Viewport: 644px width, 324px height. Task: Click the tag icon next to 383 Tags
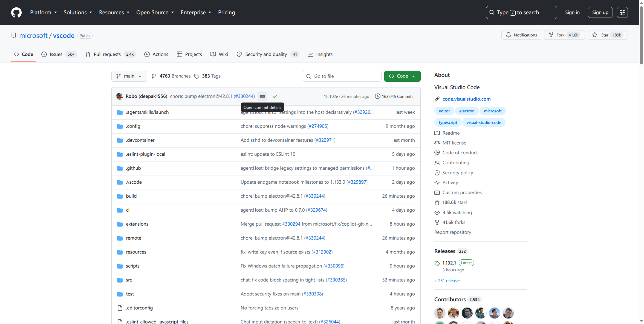[197, 76]
